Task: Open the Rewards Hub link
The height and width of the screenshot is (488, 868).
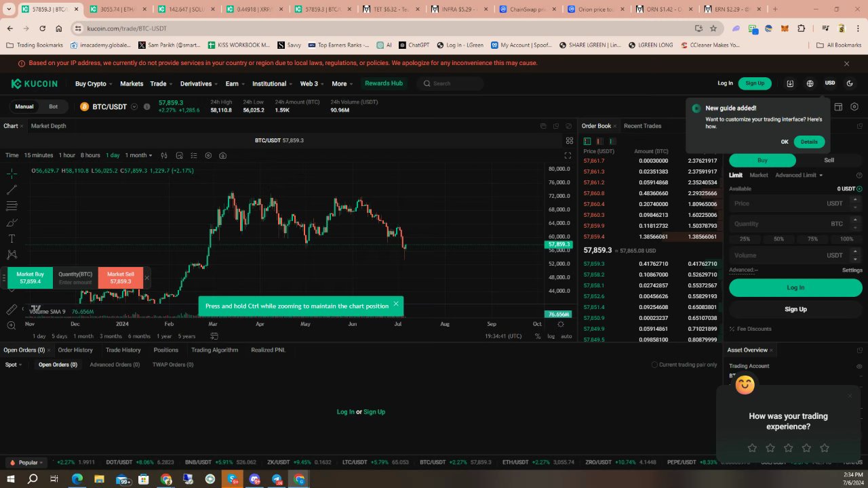Action: tap(384, 83)
